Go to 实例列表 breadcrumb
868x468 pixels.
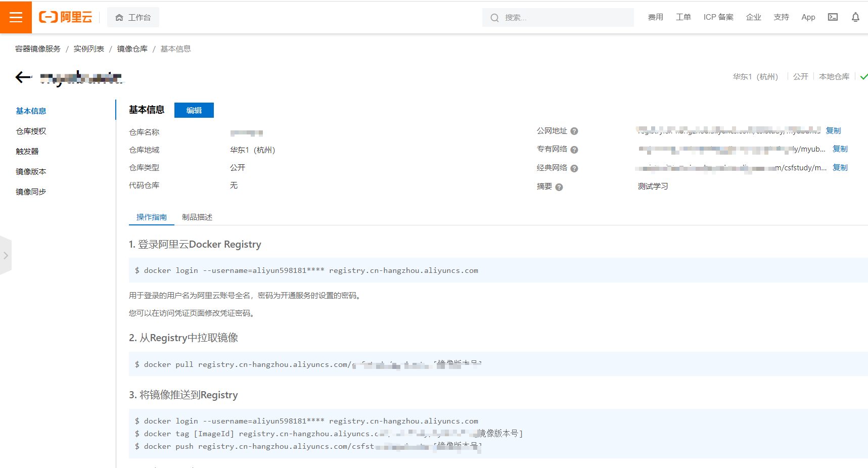[x=89, y=49]
